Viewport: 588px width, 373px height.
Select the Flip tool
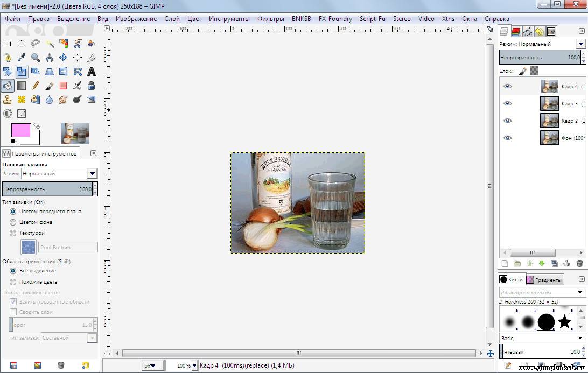click(x=64, y=72)
